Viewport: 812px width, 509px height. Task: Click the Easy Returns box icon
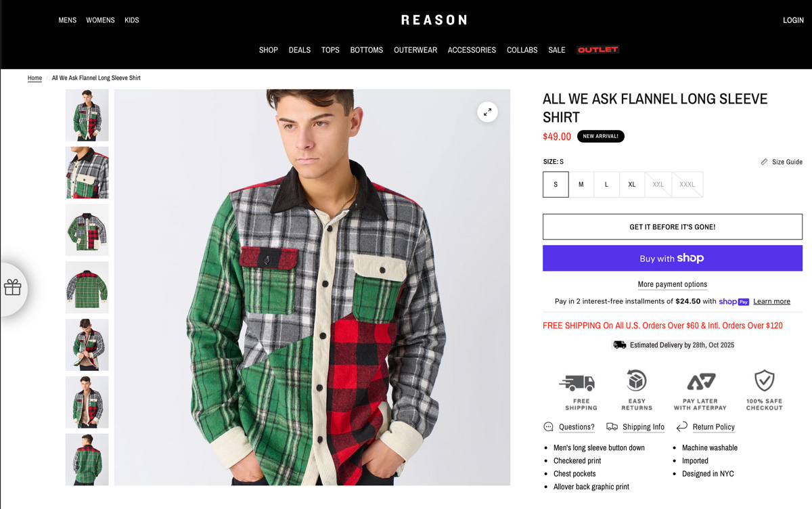(x=637, y=380)
